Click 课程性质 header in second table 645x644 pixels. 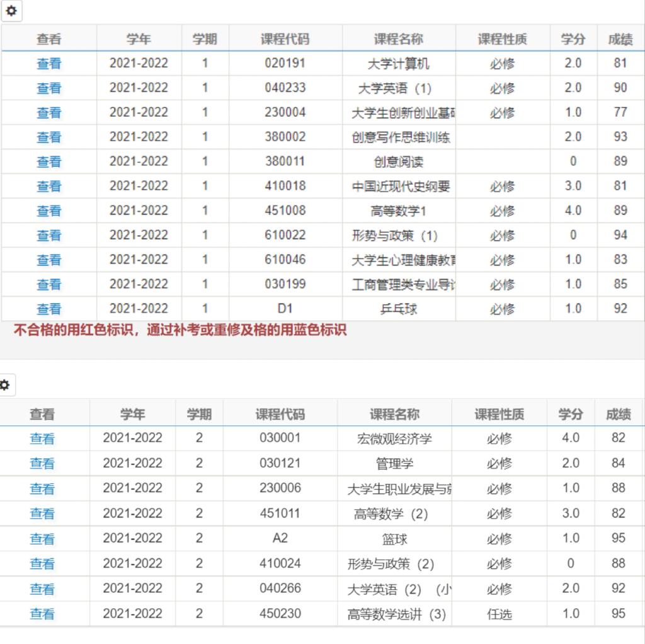tap(499, 414)
